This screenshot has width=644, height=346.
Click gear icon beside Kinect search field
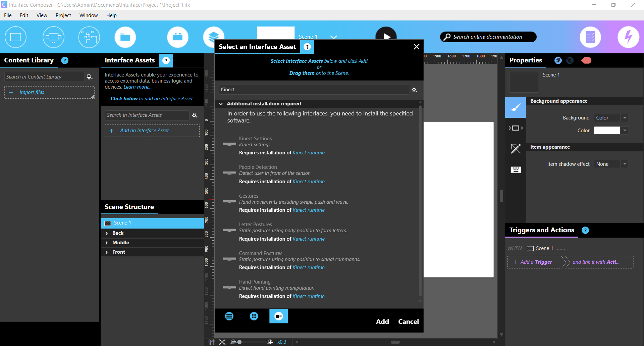point(415,90)
